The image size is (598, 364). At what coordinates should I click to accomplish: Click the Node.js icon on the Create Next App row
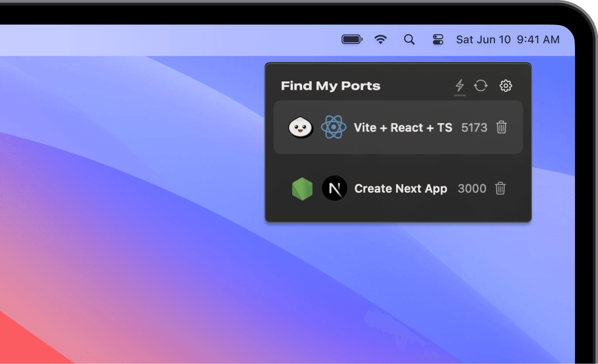[302, 189]
